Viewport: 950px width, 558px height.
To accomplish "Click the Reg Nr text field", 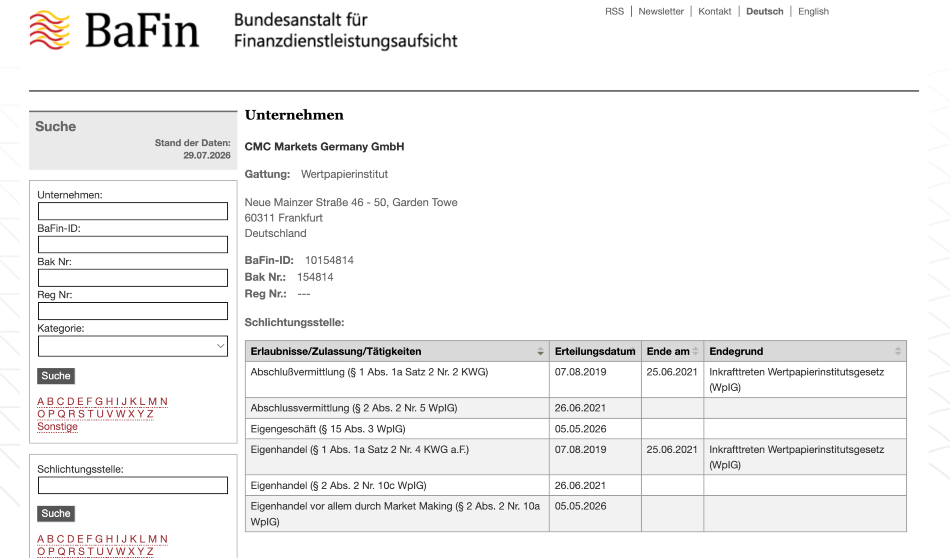I will point(133,311).
